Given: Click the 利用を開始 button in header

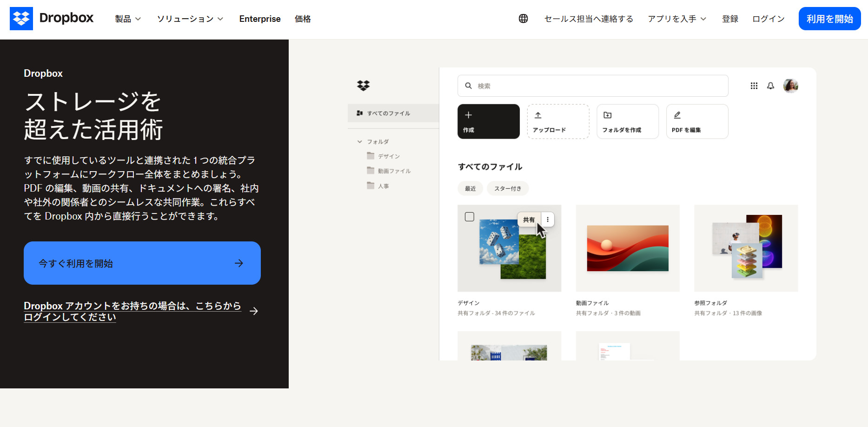Looking at the screenshot, I should coord(829,19).
